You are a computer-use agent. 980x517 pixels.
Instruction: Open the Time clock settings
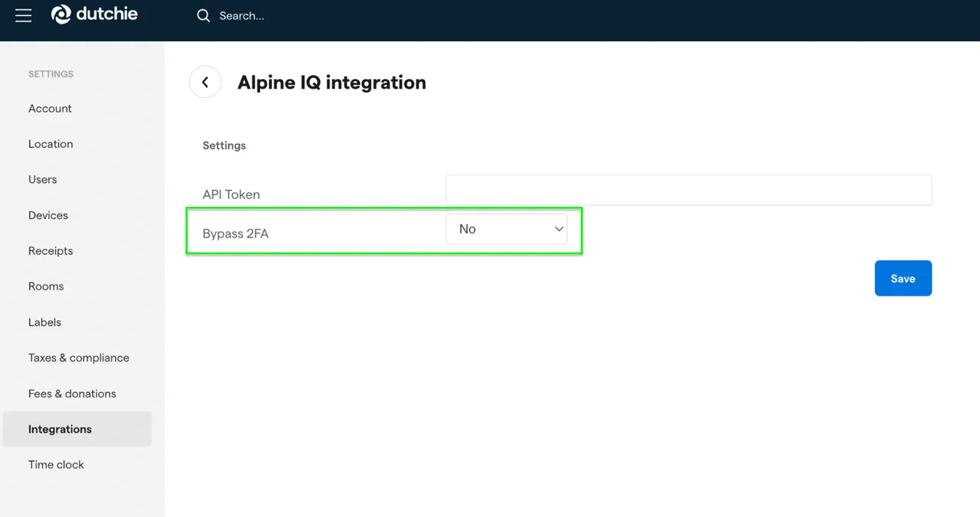[x=56, y=464]
